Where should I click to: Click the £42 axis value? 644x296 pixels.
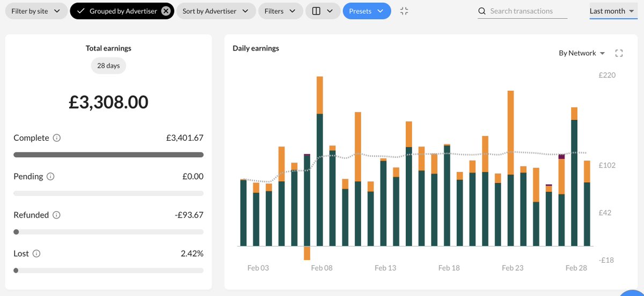click(x=605, y=213)
